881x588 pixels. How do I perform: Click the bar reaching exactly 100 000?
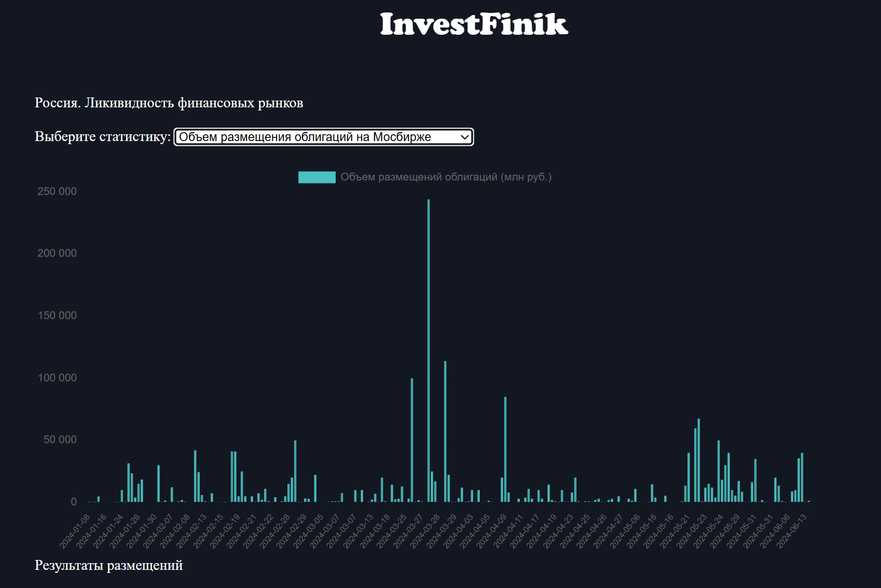412,440
